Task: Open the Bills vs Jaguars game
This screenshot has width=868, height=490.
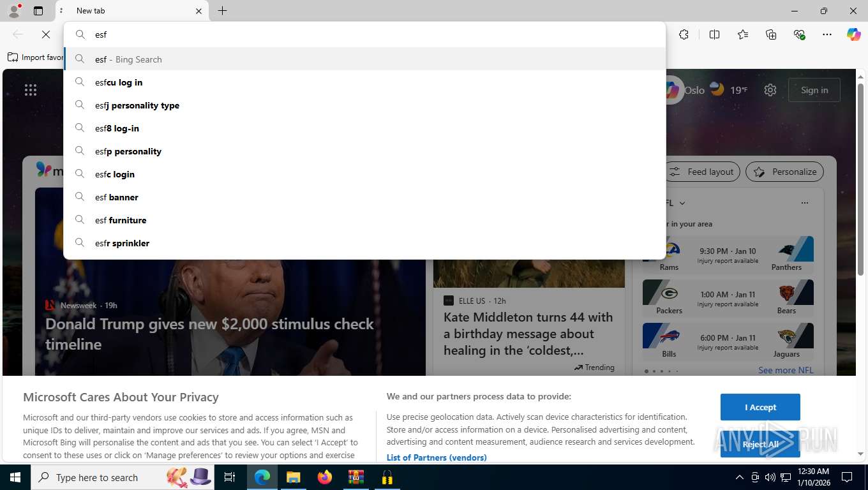Action: (x=728, y=341)
